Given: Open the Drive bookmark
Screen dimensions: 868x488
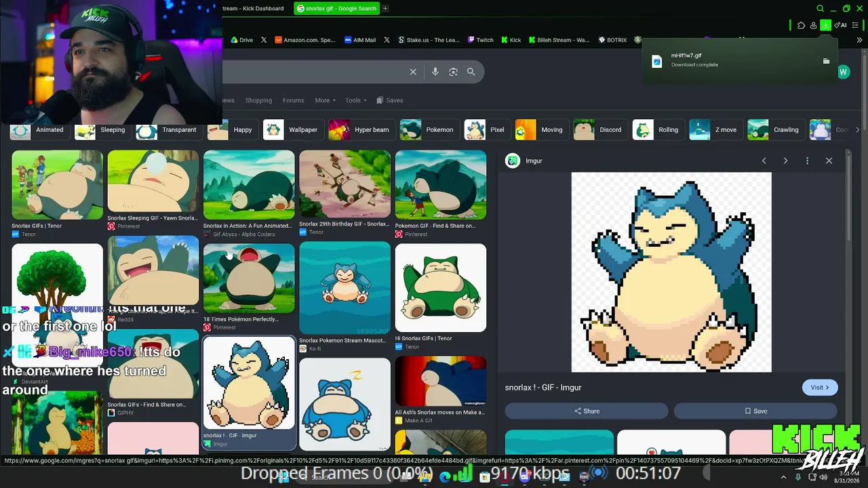Looking at the screenshot, I should coord(241,40).
